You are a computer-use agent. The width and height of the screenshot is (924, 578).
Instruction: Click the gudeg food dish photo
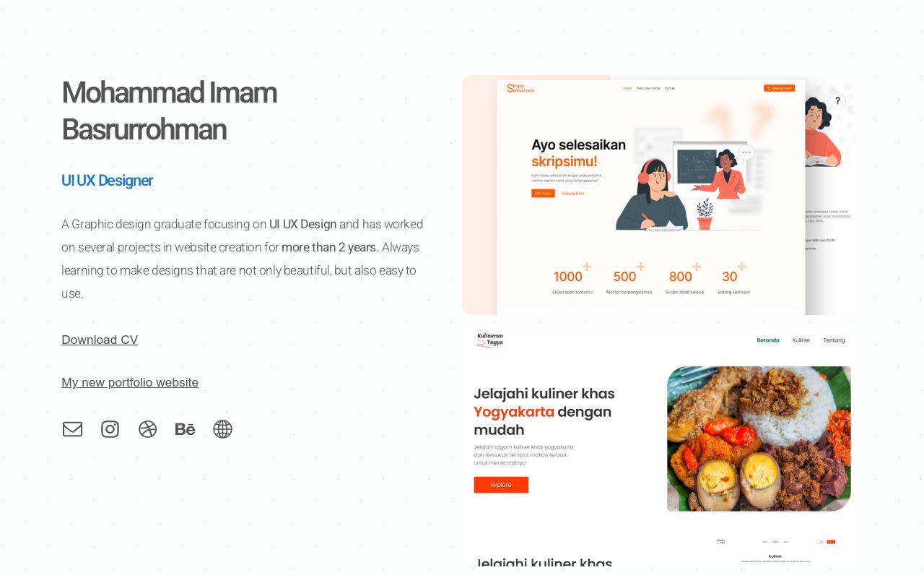[759, 439]
